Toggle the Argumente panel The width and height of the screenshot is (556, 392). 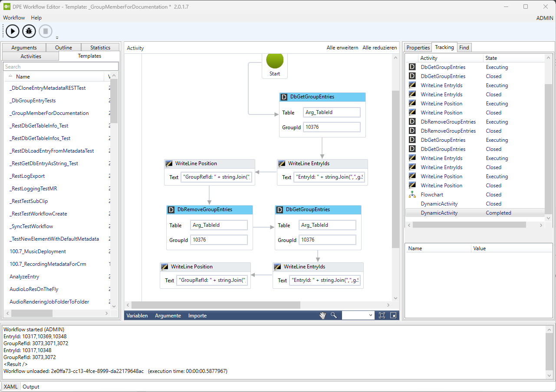(168, 316)
